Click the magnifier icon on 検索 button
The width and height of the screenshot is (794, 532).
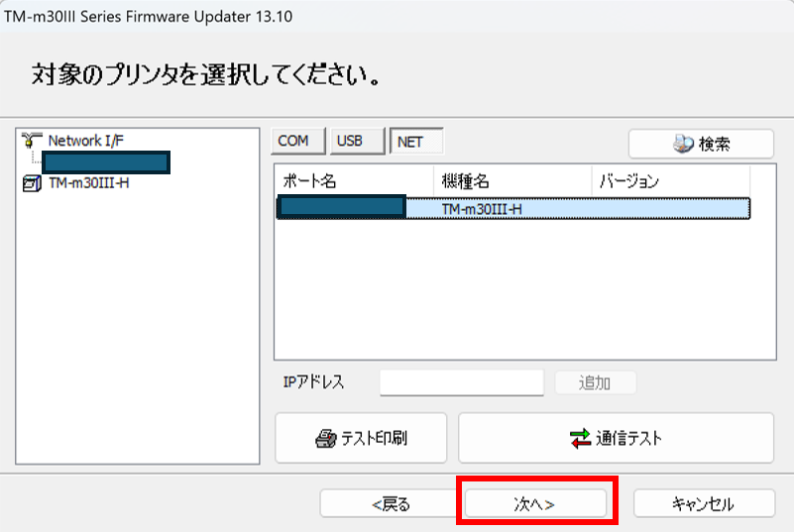pyautogui.click(x=683, y=144)
